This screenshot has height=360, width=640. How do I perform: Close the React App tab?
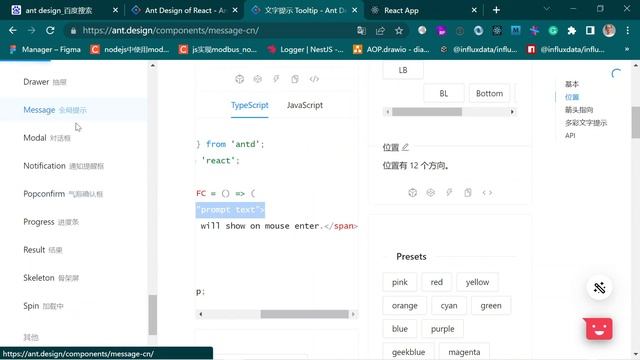coord(474,10)
